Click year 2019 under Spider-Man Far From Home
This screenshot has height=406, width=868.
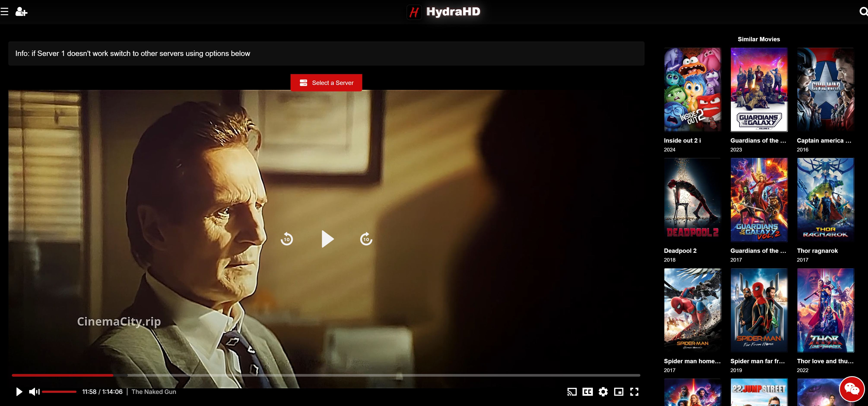[x=736, y=370]
